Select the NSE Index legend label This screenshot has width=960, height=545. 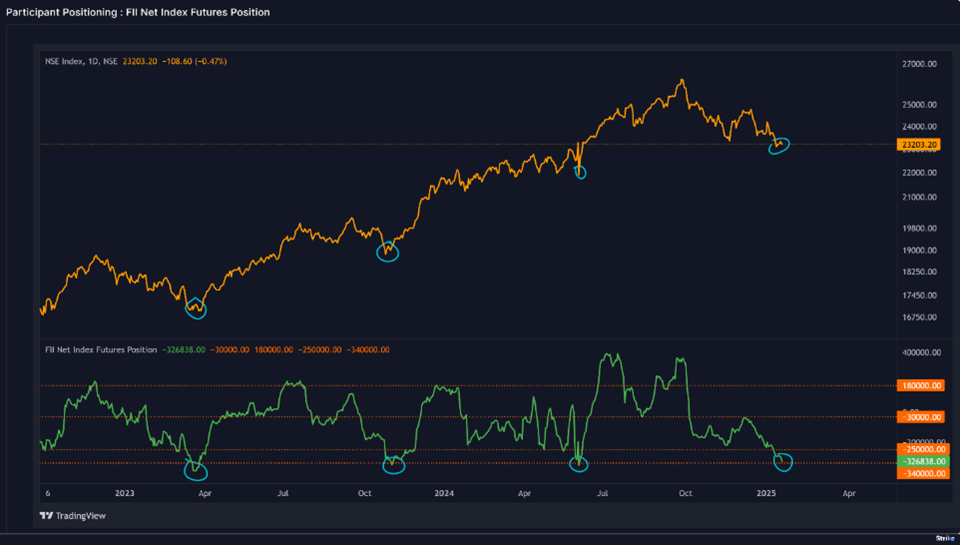click(x=80, y=62)
